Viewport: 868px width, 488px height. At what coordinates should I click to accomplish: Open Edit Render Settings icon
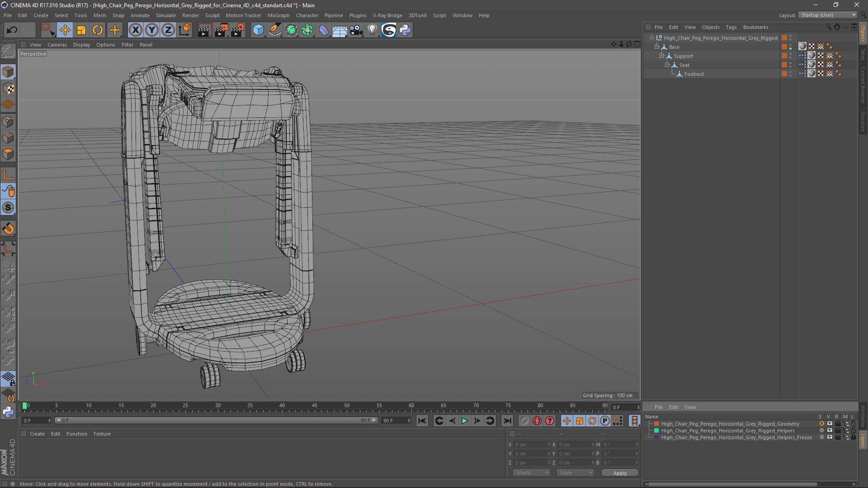(238, 30)
